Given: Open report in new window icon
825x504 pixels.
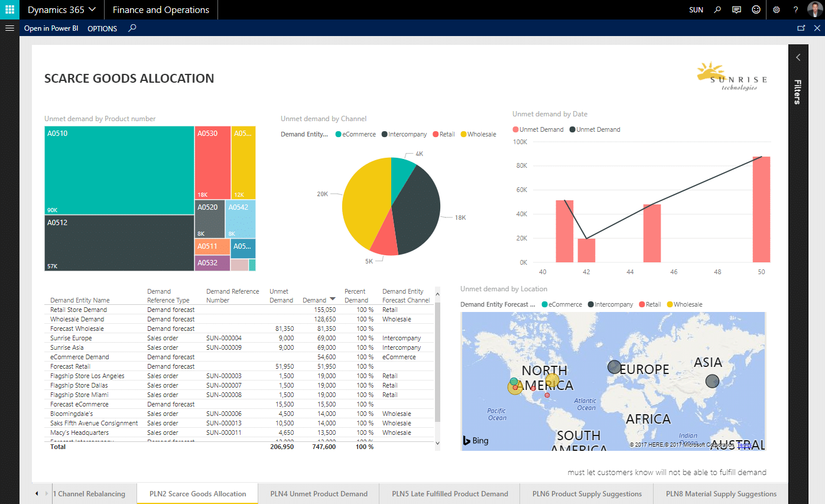Looking at the screenshot, I should tap(801, 28).
